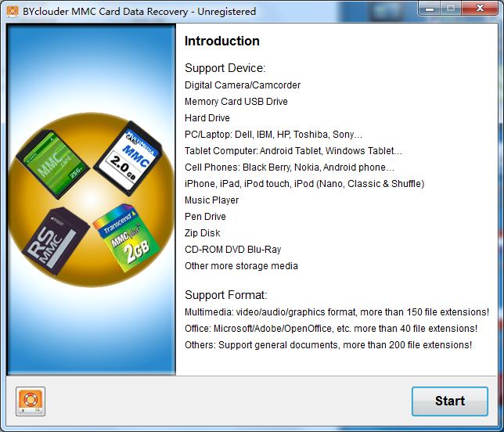Screen dimensions: 504x432
Task: Click 'Memory Card USB Drive' text
Action: point(236,102)
